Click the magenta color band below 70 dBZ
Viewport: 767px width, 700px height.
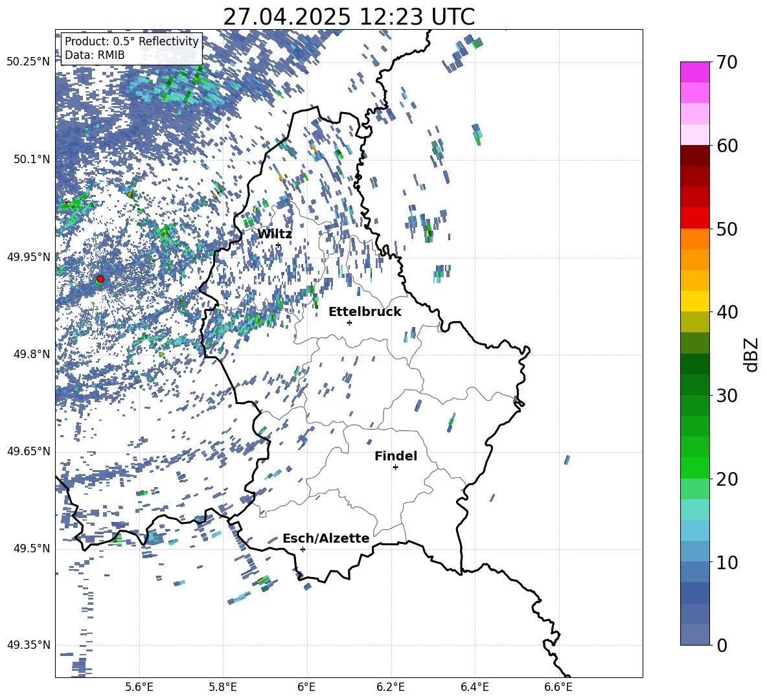click(x=695, y=72)
